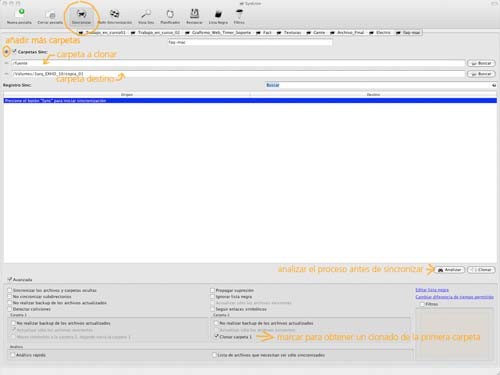Select the highlighted "Presione el botón Sync" row

click(250, 101)
